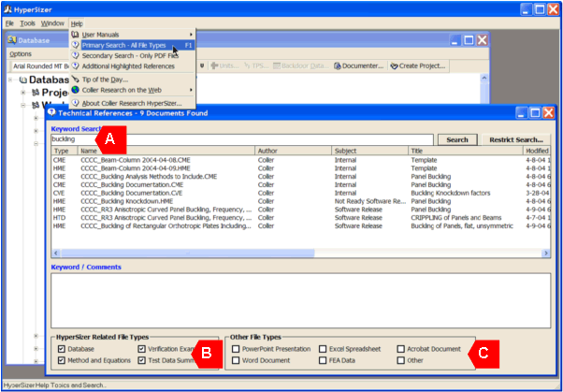Close the open Help menu
563x392 pixels.
click(77, 23)
